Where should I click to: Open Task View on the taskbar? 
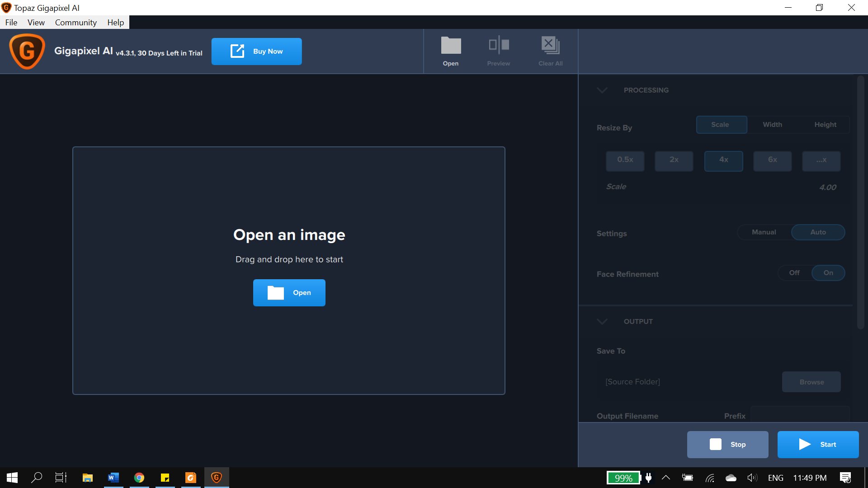pyautogui.click(x=61, y=478)
